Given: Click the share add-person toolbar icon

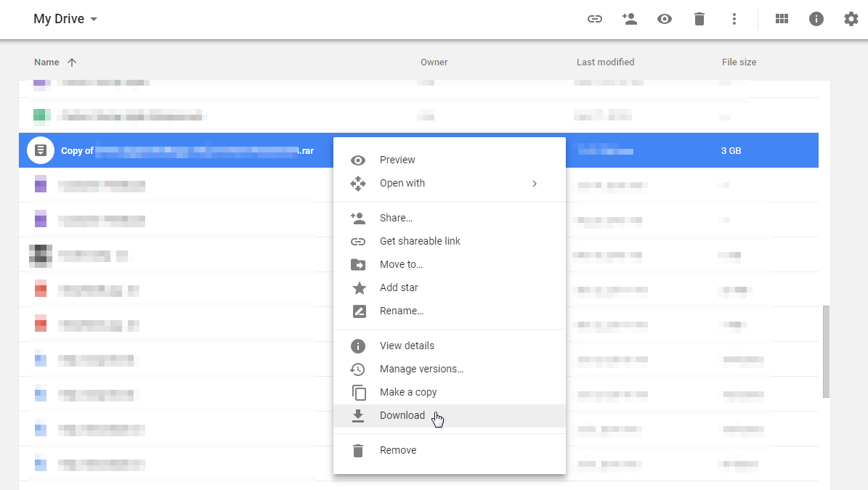Looking at the screenshot, I should (630, 20).
